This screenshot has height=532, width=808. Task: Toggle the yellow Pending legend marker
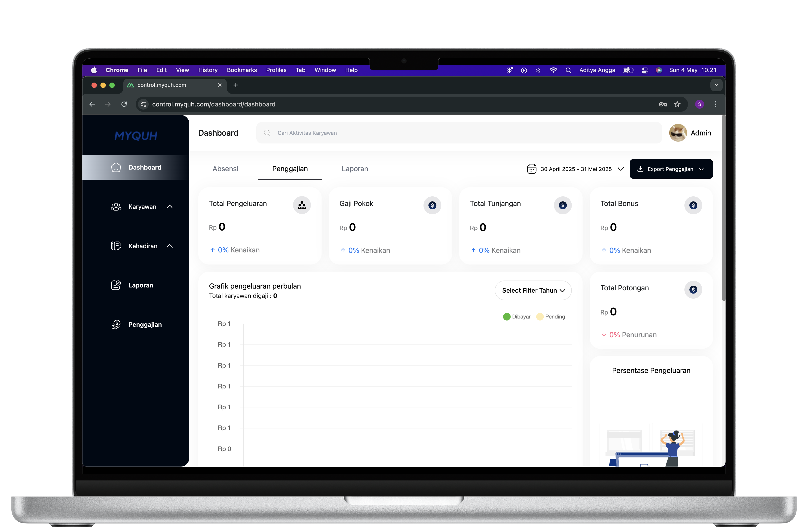tap(540, 317)
